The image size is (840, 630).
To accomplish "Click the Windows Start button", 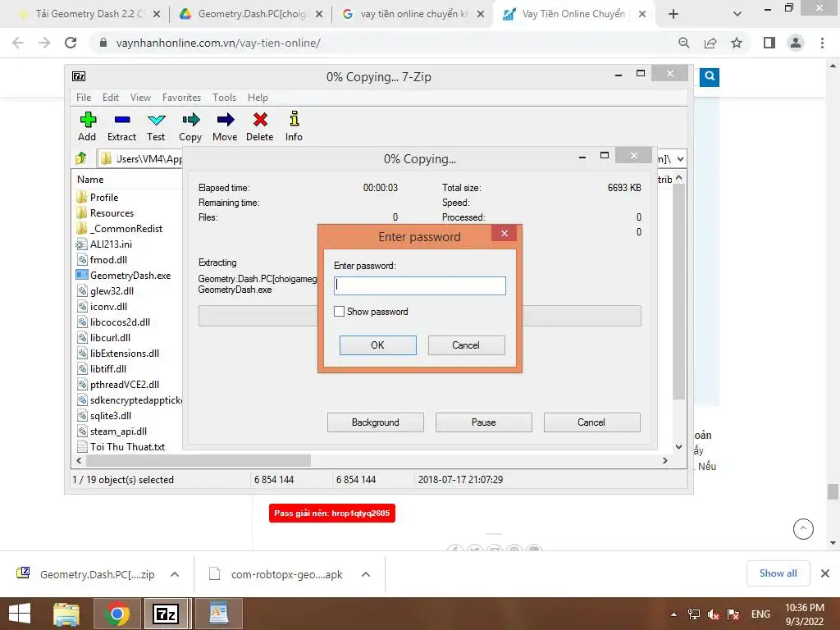I will [x=20, y=614].
